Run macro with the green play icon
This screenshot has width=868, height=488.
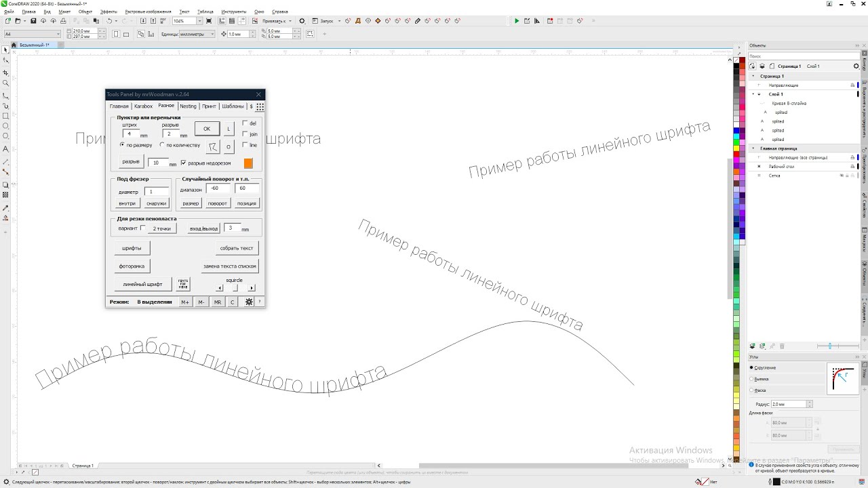(x=517, y=21)
